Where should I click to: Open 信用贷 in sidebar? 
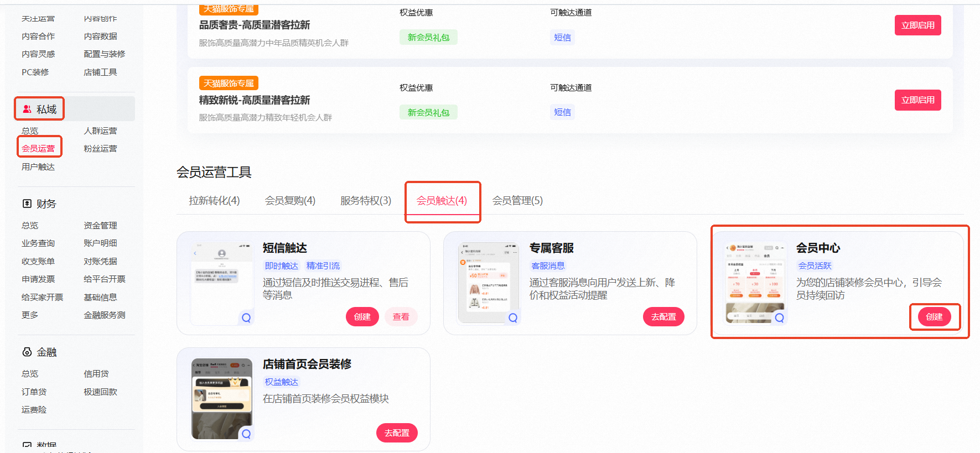96,373
